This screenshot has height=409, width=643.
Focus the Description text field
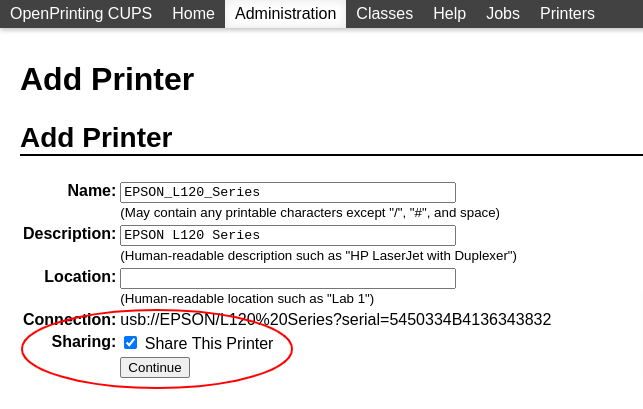tap(288, 235)
